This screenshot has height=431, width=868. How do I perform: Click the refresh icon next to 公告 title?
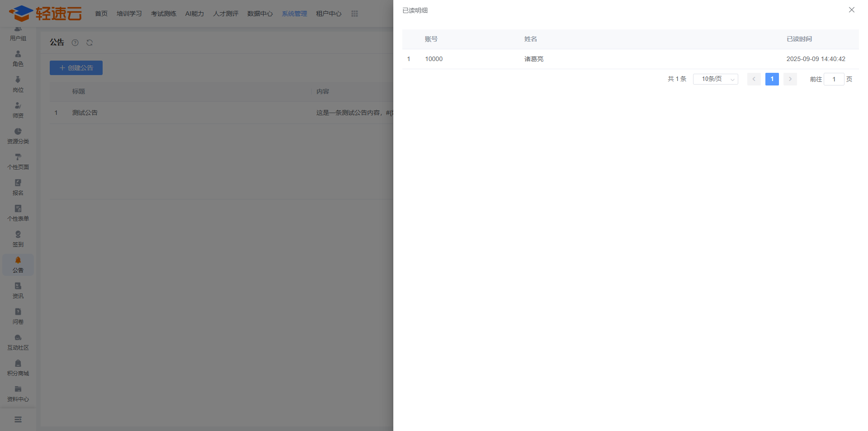pos(90,43)
